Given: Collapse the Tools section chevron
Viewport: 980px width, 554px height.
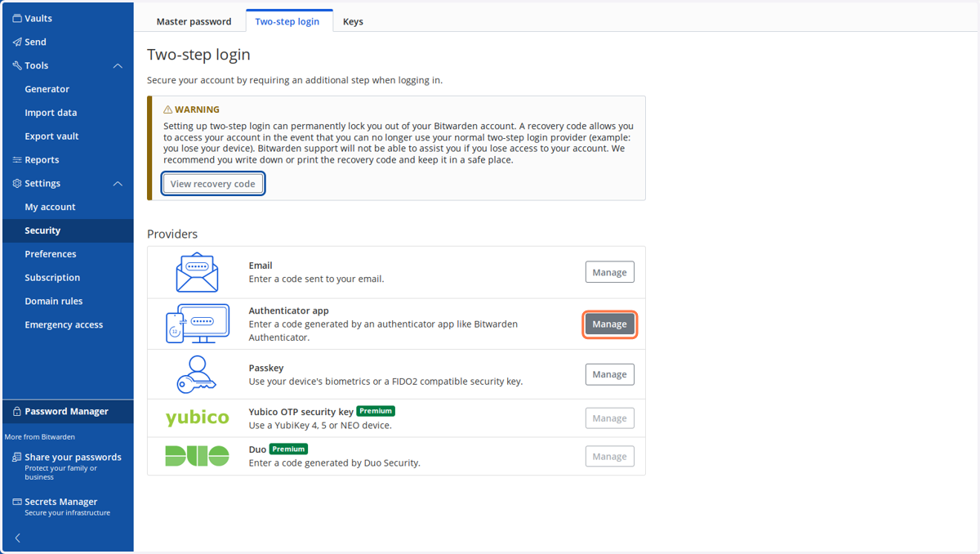Looking at the screenshot, I should [118, 65].
